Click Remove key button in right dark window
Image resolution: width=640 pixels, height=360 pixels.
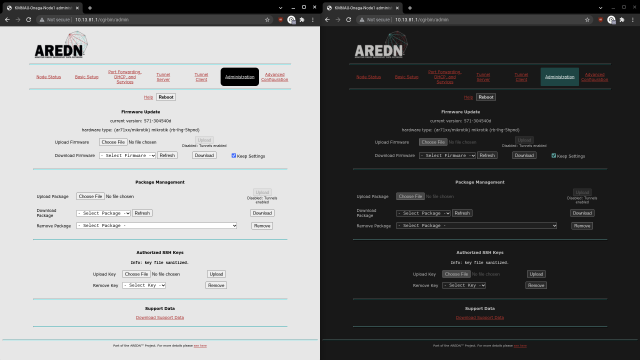point(536,285)
